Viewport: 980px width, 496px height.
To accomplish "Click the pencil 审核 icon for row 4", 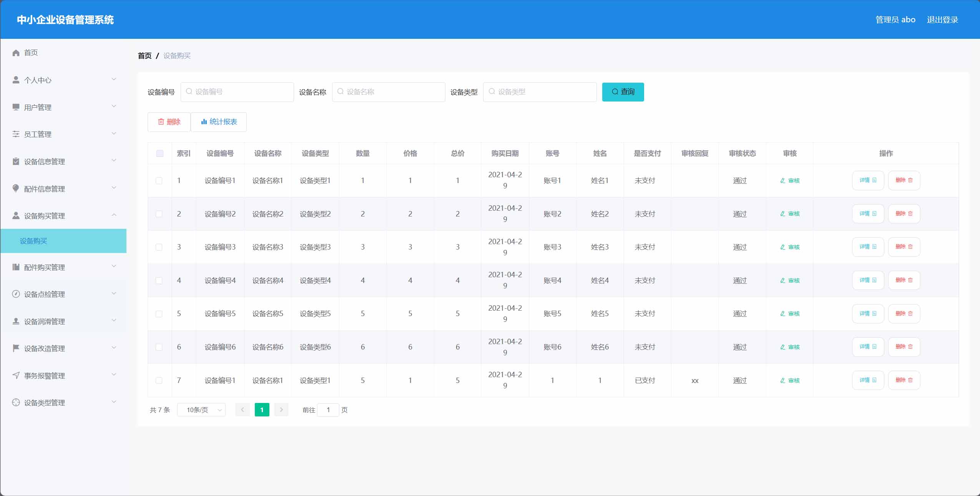I will [783, 280].
